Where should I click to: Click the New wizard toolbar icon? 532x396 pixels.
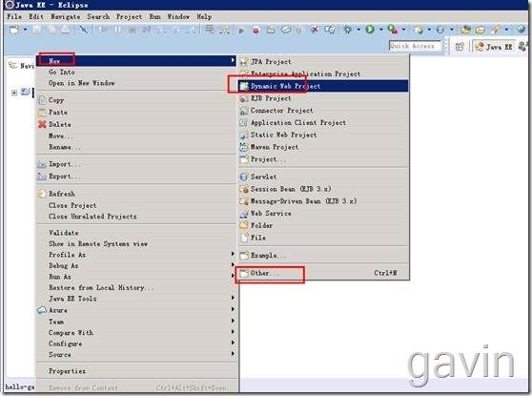14,31
